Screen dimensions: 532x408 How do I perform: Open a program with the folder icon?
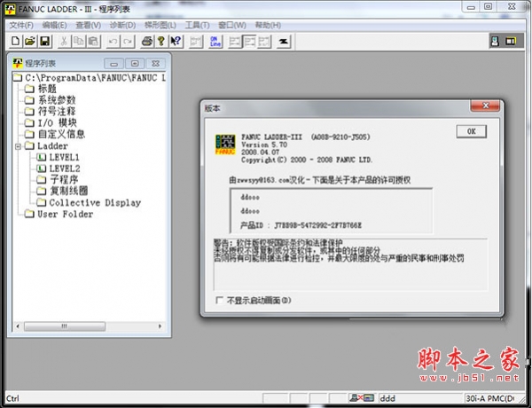pos(30,42)
